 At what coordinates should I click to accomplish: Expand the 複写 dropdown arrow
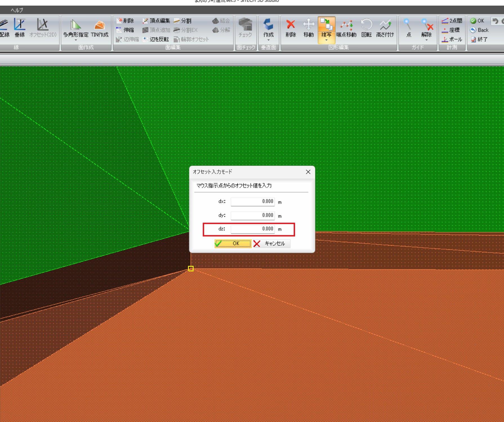pos(326,40)
